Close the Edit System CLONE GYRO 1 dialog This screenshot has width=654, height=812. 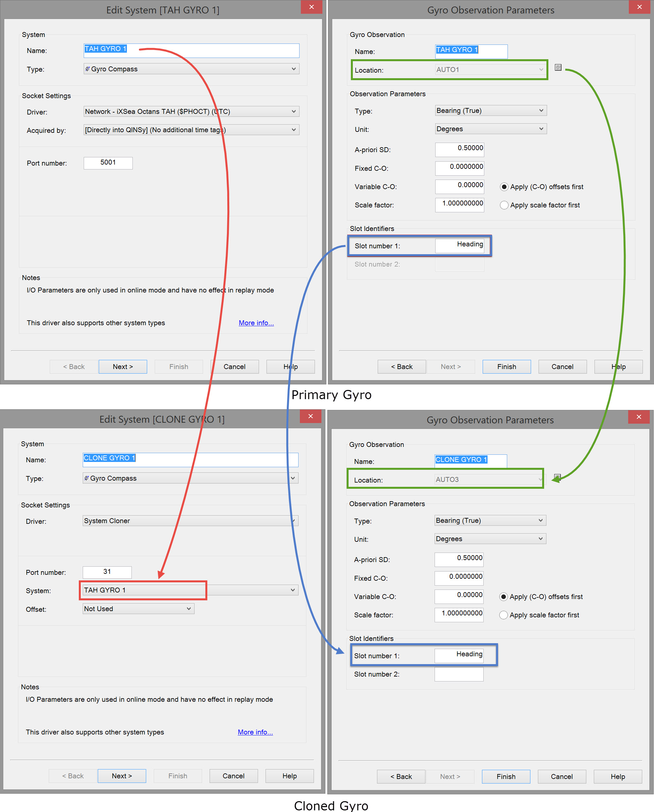click(x=310, y=416)
